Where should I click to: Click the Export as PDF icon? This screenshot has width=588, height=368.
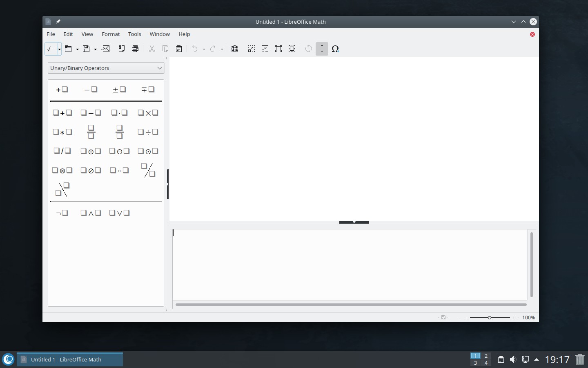[121, 49]
